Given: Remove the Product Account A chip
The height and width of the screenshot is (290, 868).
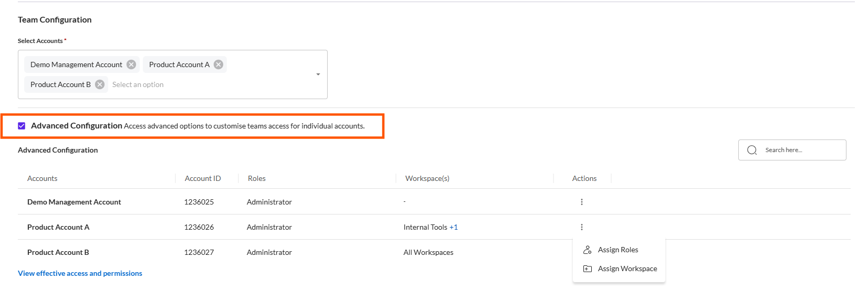Looking at the screenshot, I should click(x=218, y=65).
